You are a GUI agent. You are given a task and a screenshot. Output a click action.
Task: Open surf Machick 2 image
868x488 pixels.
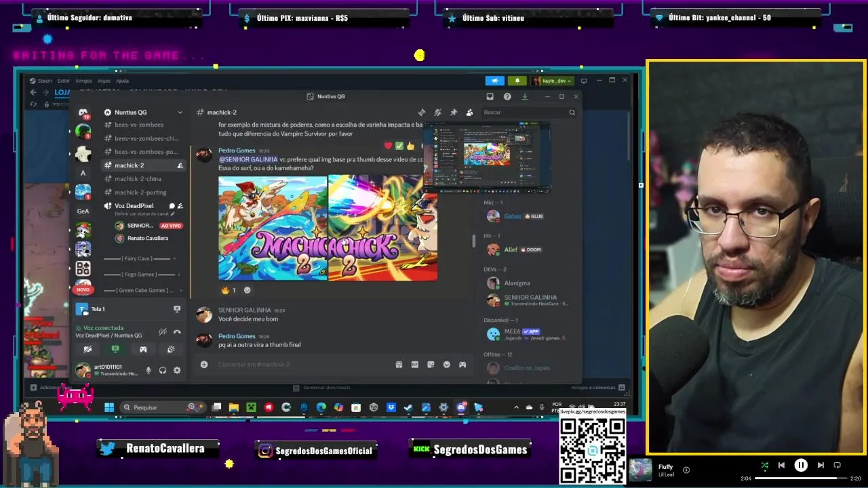pos(273,228)
